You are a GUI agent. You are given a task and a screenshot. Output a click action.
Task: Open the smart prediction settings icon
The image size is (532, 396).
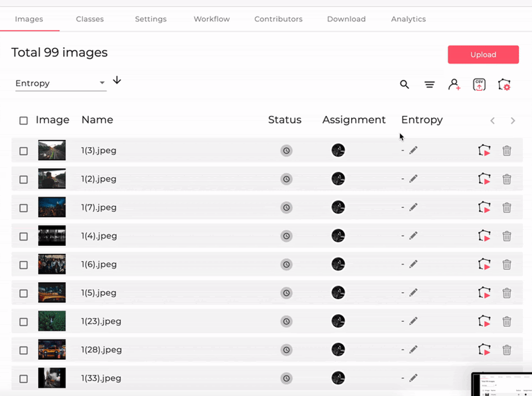pyautogui.click(x=504, y=84)
